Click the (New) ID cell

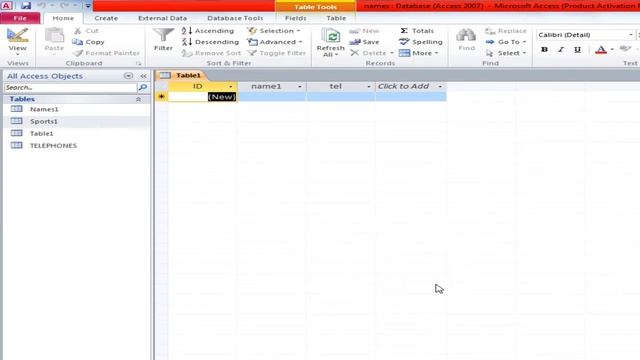pyautogui.click(x=203, y=97)
